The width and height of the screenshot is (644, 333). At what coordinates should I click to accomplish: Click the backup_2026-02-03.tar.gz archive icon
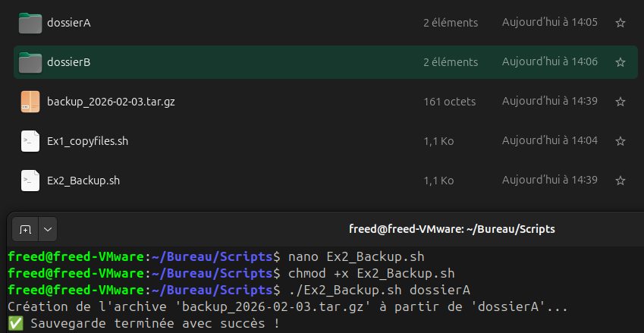pyautogui.click(x=30, y=102)
